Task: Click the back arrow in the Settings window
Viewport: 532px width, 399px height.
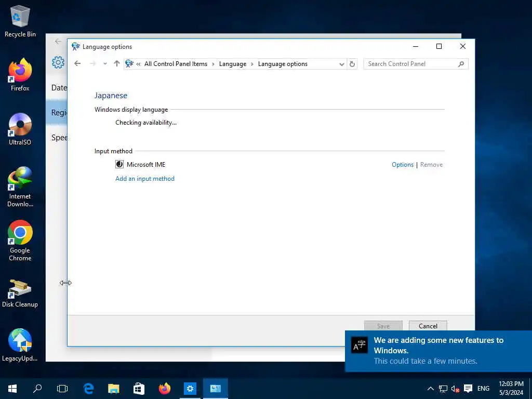Action: [x=58, y=42]
